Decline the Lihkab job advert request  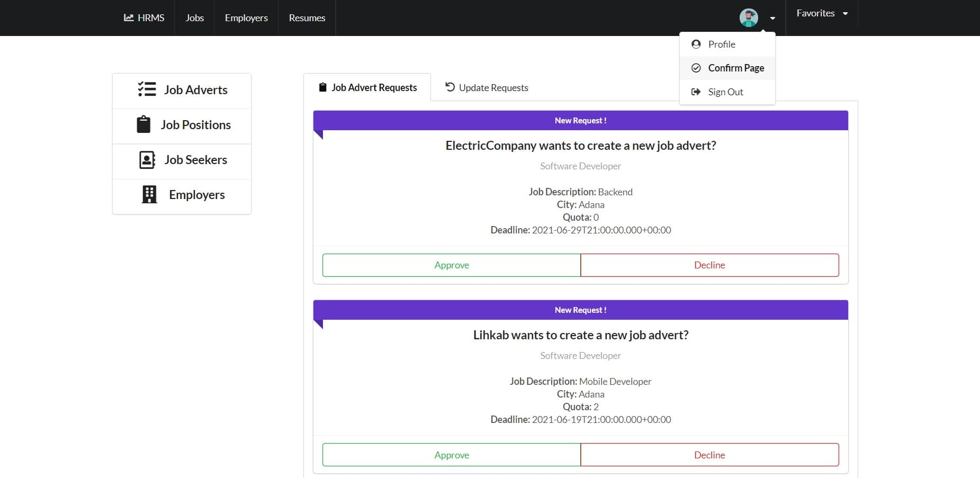pos(709,455)
